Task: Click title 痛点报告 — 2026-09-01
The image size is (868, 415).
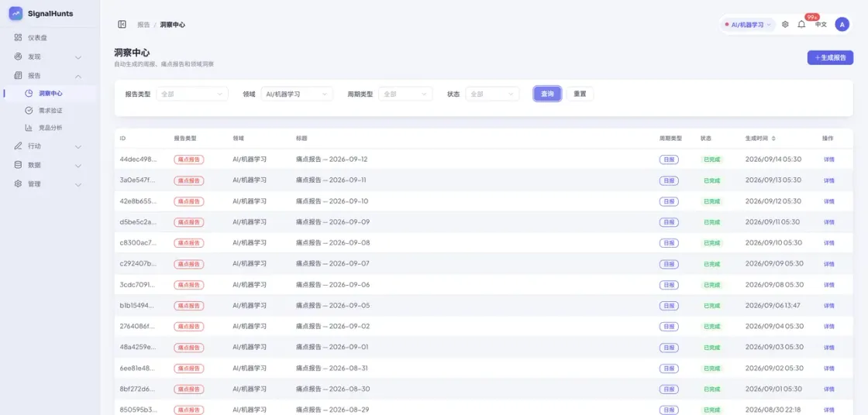Action: click(x=332, y=348)
